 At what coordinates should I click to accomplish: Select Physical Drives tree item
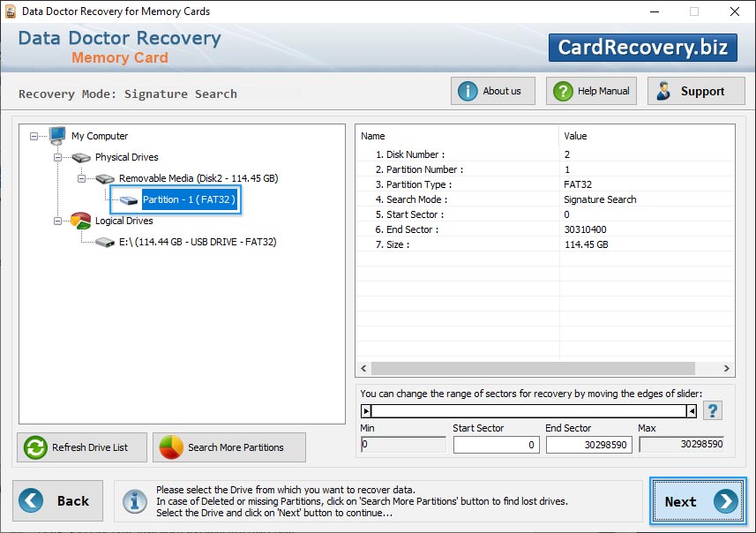point(127,157)
